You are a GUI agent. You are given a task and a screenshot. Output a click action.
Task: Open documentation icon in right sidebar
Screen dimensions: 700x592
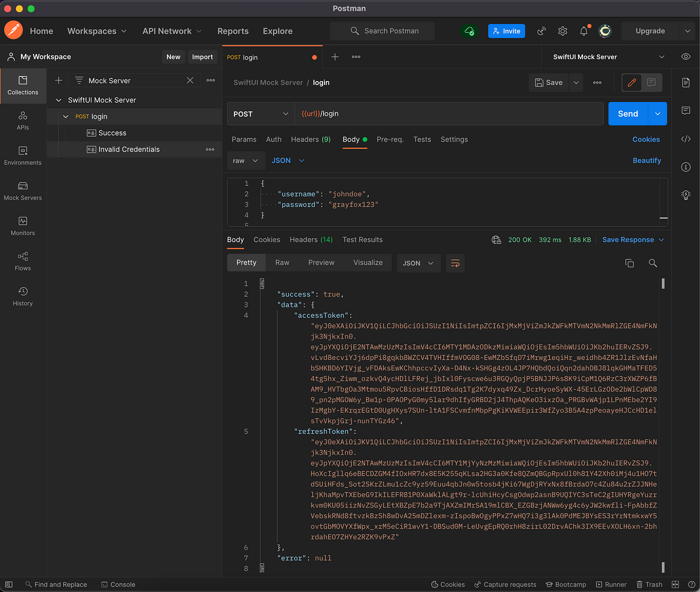(x=686, y=82)
